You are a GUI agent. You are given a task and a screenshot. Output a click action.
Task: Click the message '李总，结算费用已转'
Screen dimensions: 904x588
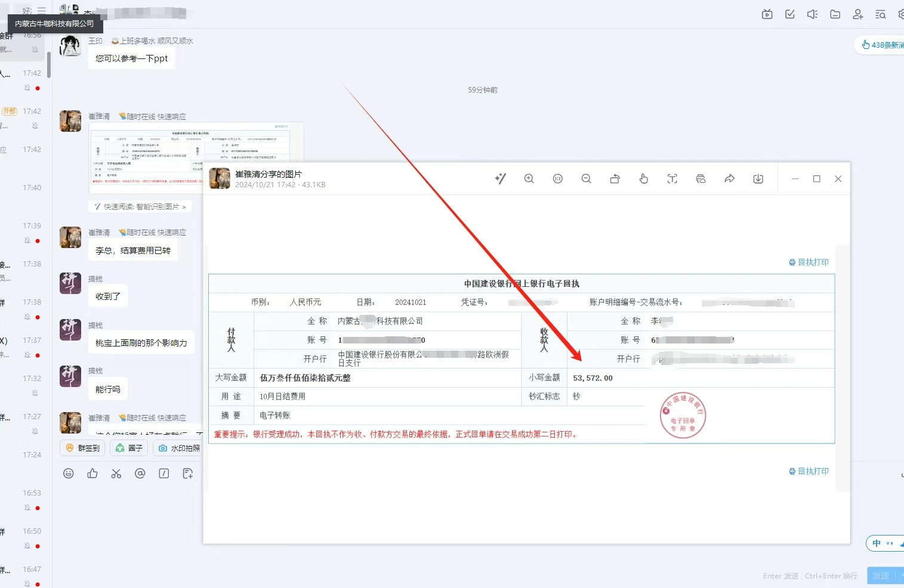(133, 250)
